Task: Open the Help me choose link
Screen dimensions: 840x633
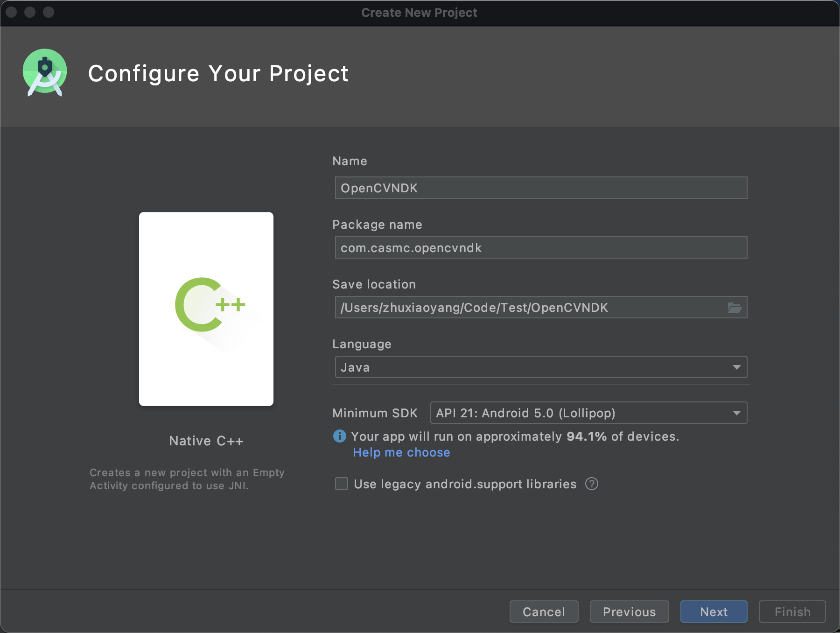Action: [x=401, y=452]
